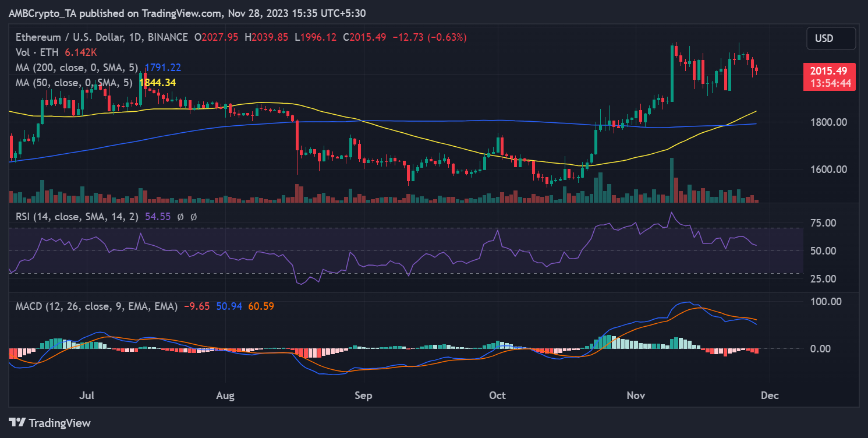Click the TradingView logo

click(x=49, y=422)
